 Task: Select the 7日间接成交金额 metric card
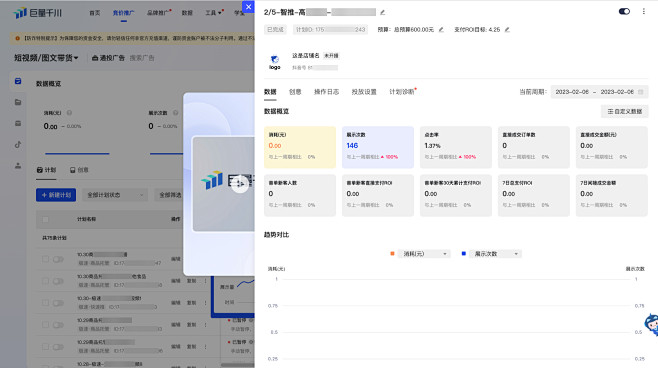[612, 196]
